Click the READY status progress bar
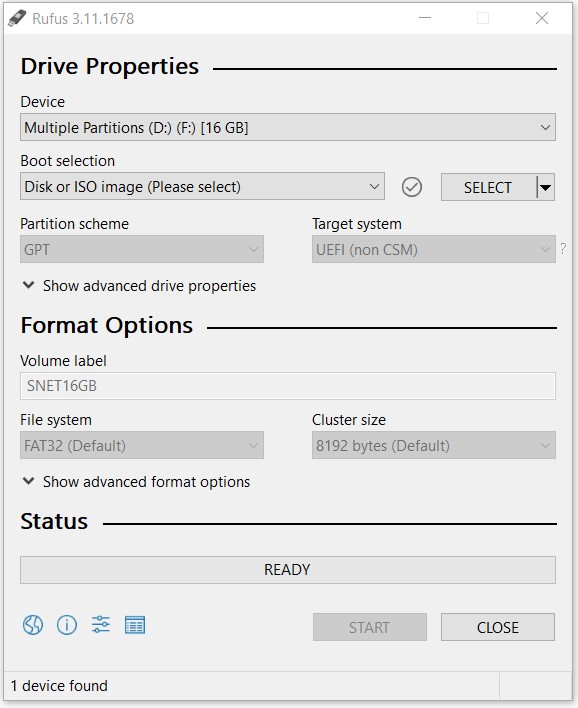Image resolution: width=578 pixels, height=708 pixels. pyautogui.click(x=288, y=570)
